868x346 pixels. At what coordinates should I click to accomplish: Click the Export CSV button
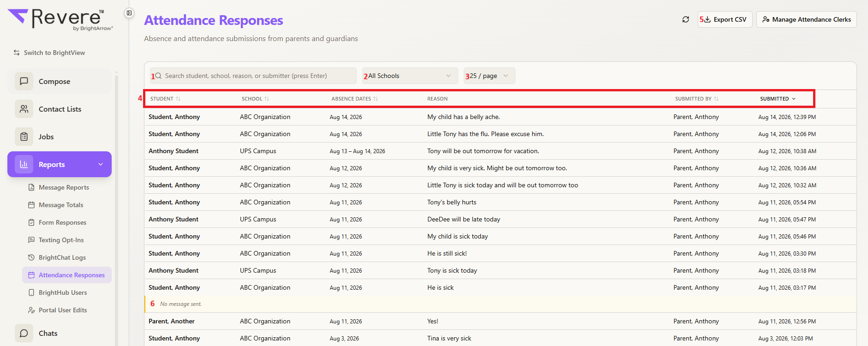pos(725,19)
